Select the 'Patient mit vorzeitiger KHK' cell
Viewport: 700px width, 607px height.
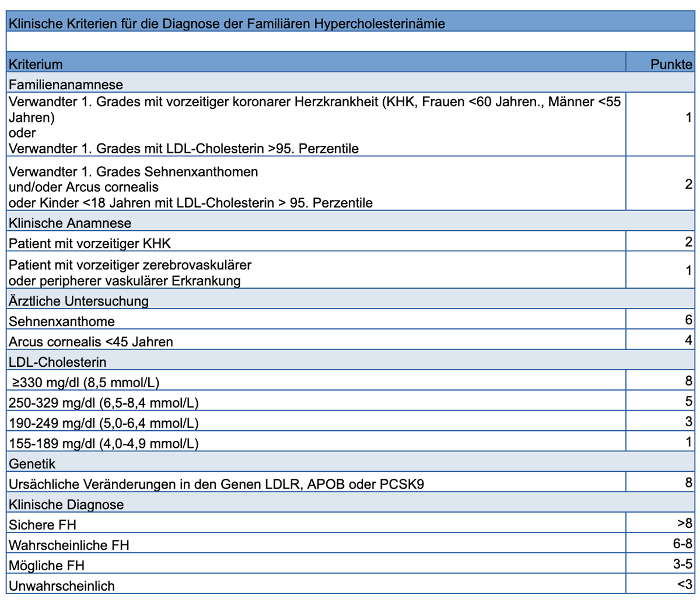click(90, 243)
